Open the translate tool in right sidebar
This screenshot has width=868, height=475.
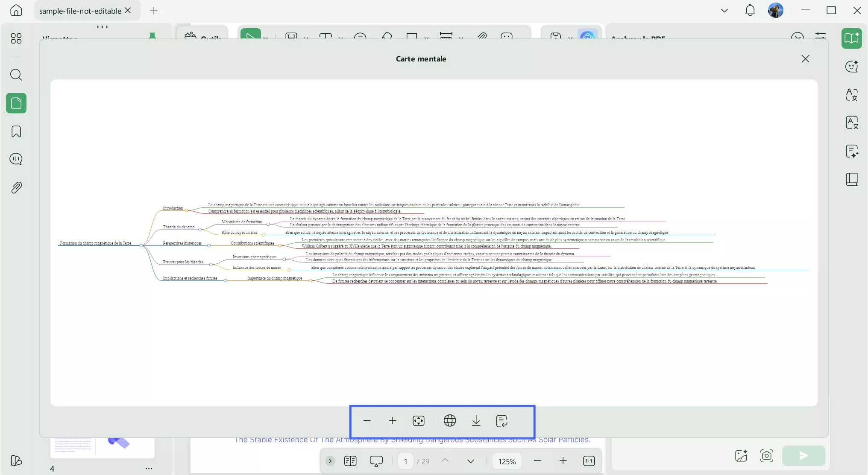pos(851,94)
